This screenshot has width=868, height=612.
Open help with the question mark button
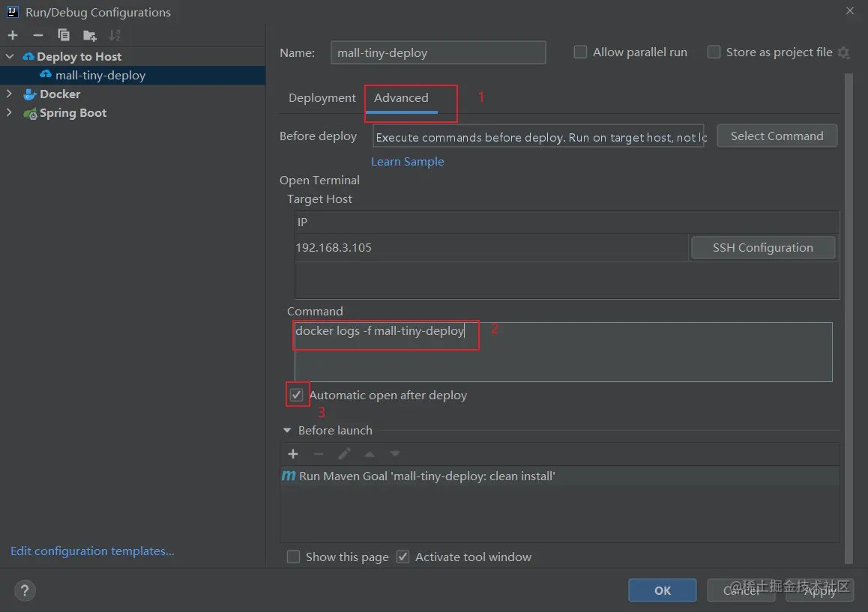pos(24,590)
